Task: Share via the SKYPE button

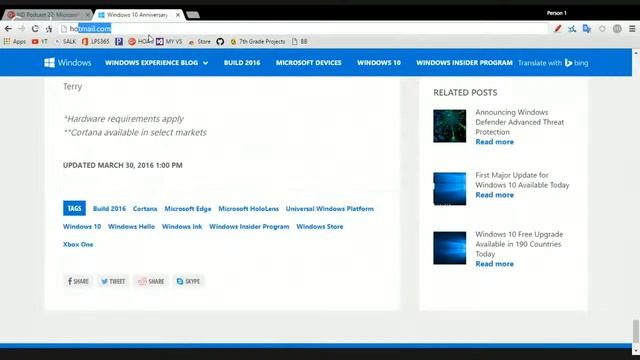Action: [x=188, y=281]
